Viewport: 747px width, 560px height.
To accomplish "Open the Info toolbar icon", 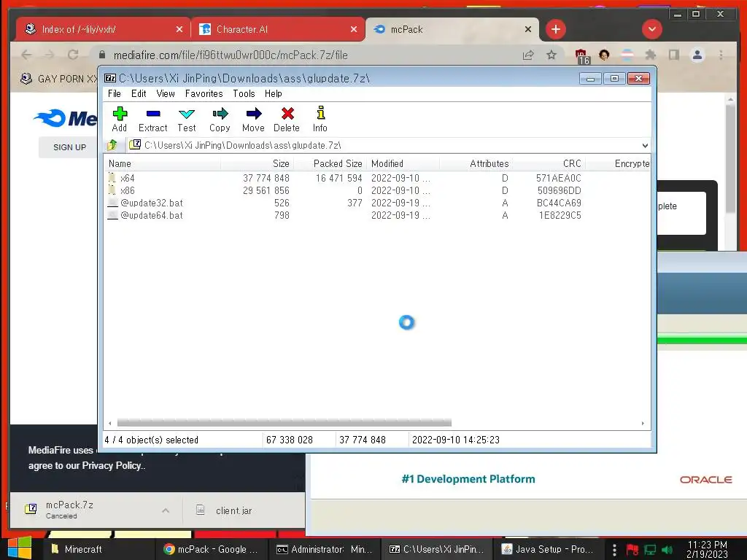I will (x=320, y=119).
